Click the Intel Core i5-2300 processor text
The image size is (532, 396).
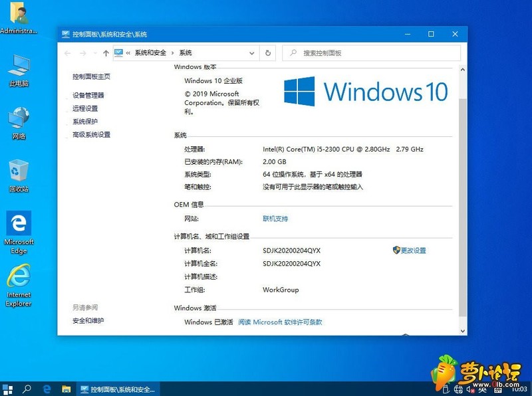click(x=343, y=149)
